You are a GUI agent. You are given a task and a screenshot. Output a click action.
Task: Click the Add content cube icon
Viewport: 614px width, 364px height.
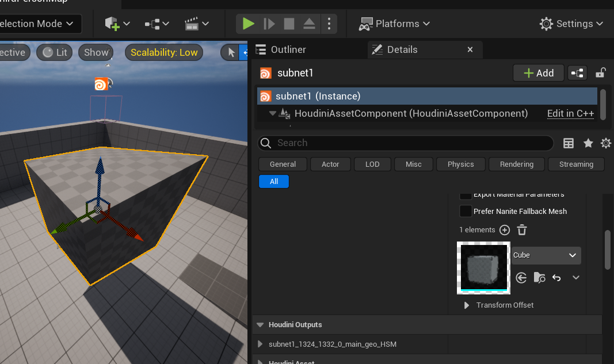(112, 24)
